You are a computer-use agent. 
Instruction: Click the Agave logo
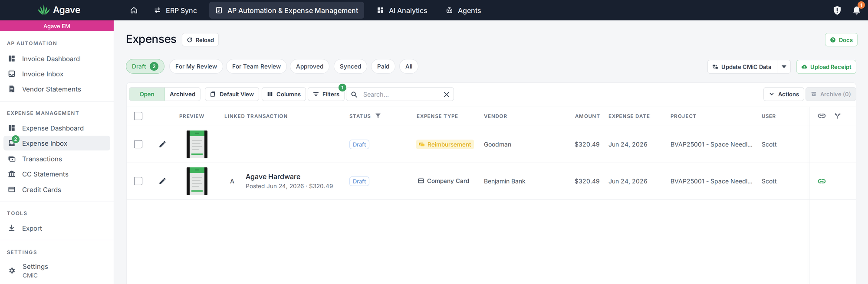pyautogui.click(x=59, y=10)
